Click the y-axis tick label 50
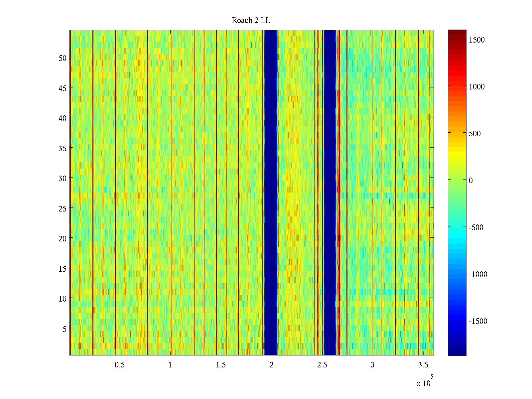This screenshot has width=532, height=399. point(63,58)
